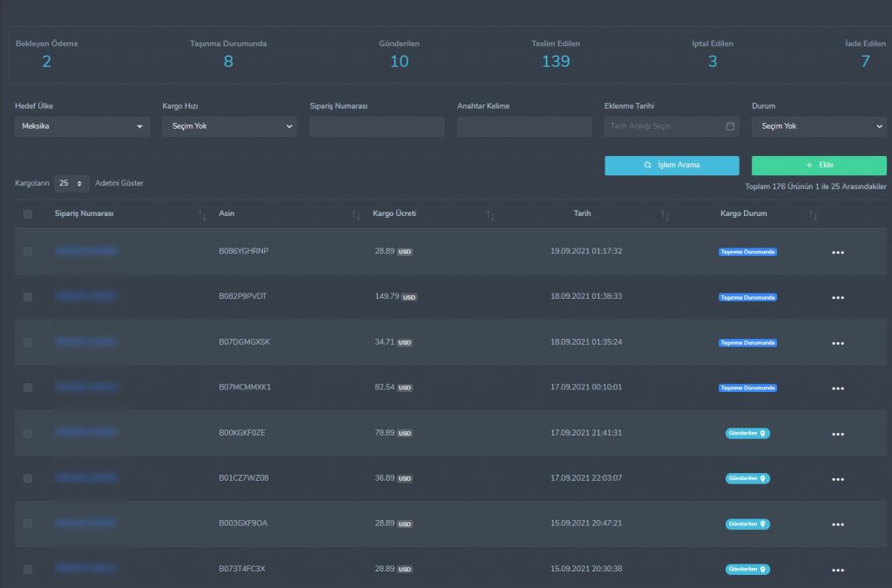Open the Hedef Ülke dropdown showing Meksika
Image resolution: width=892 pixels, height=588 pixels.
click(x=82, y=126)
